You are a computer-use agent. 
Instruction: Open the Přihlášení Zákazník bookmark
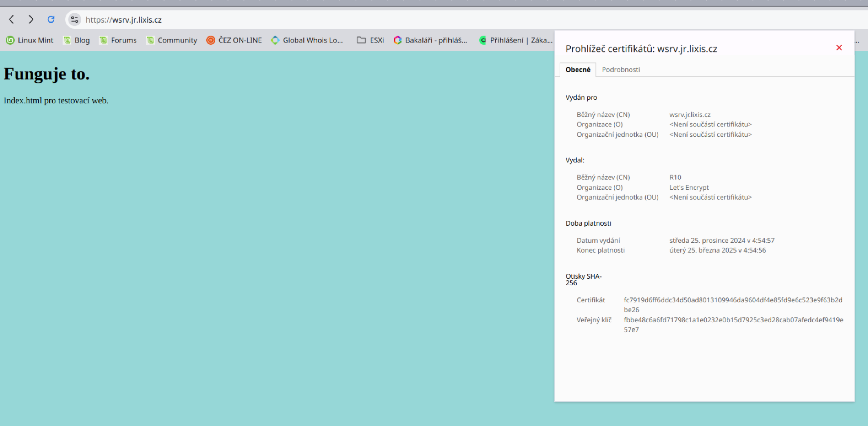pos(516,40)
